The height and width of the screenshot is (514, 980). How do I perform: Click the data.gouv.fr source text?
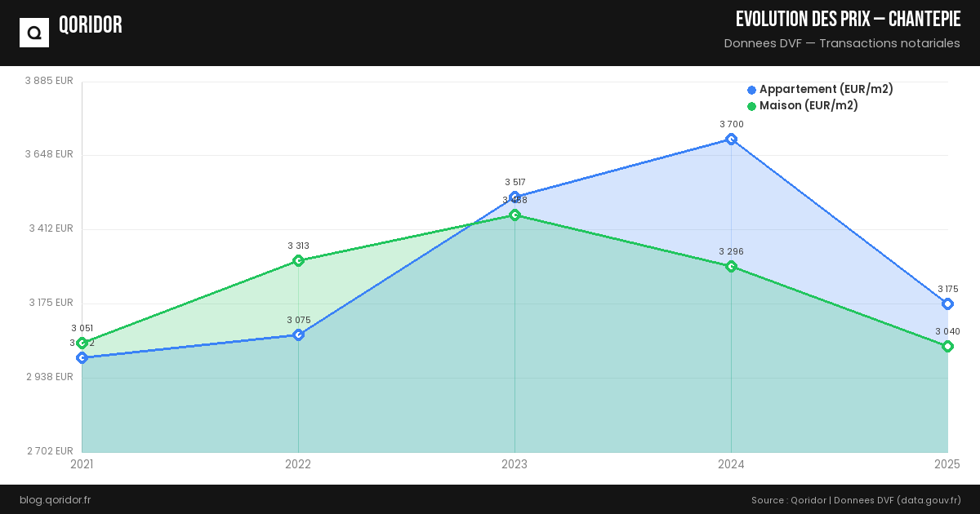point(929,500)
